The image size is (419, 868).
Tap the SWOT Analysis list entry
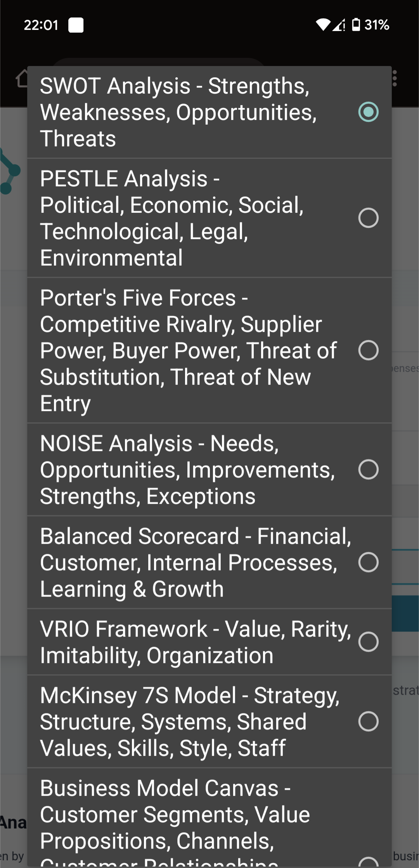(175, 111)
